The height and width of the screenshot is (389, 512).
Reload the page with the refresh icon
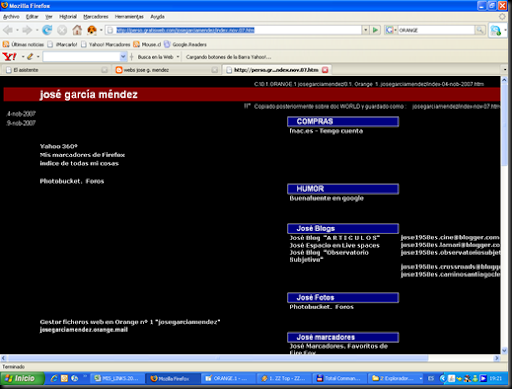pos(47,30)
